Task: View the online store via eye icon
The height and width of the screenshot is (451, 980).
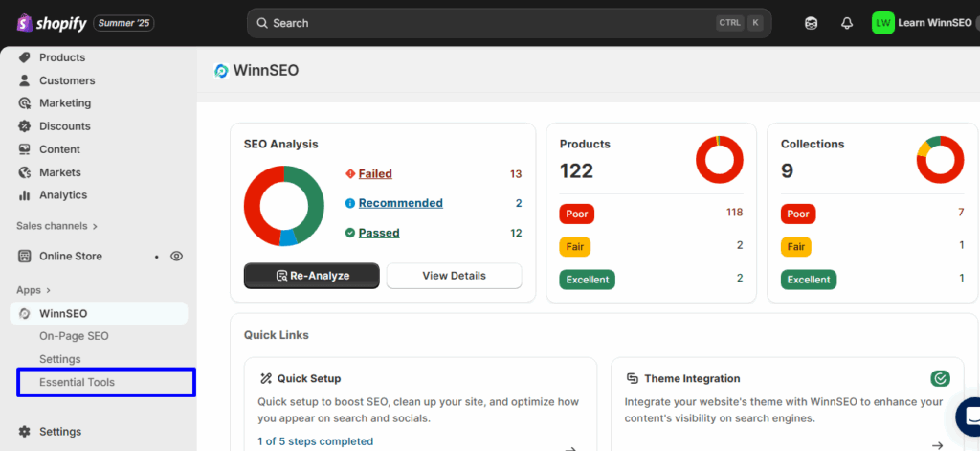Action: click(177, 256)
